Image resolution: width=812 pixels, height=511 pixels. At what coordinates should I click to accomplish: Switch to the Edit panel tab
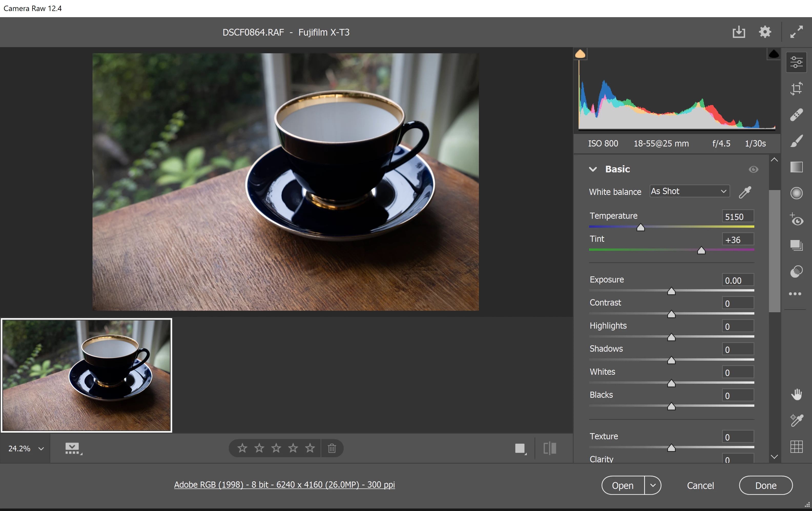pos(796,62)
